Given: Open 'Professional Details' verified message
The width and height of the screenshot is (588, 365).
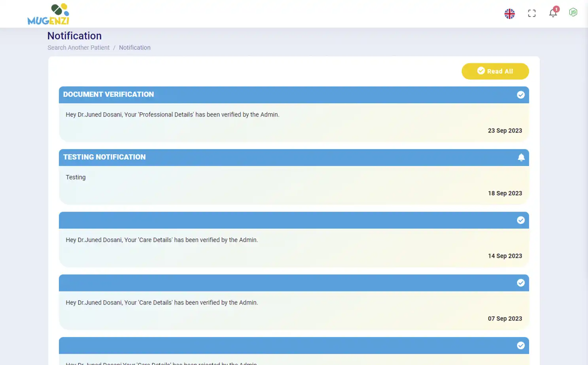Looking at the screenshot, I should pos(172,115).
